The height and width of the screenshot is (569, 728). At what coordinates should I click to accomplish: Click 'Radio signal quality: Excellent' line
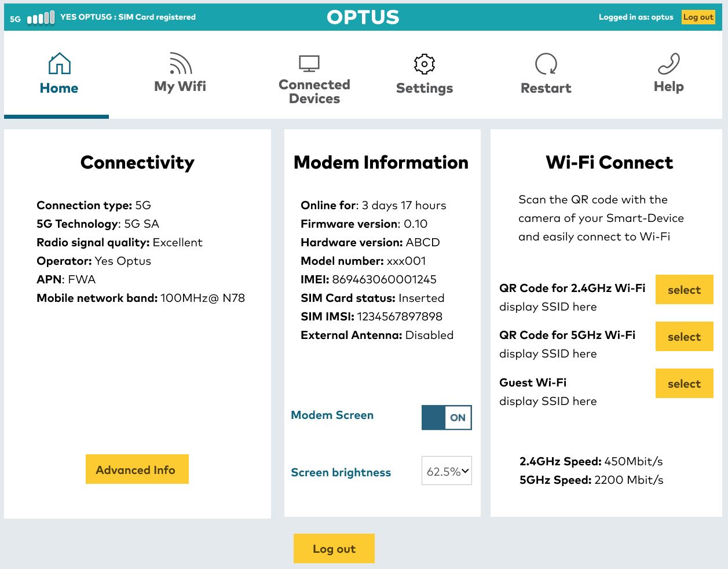(x=119, y=242)
